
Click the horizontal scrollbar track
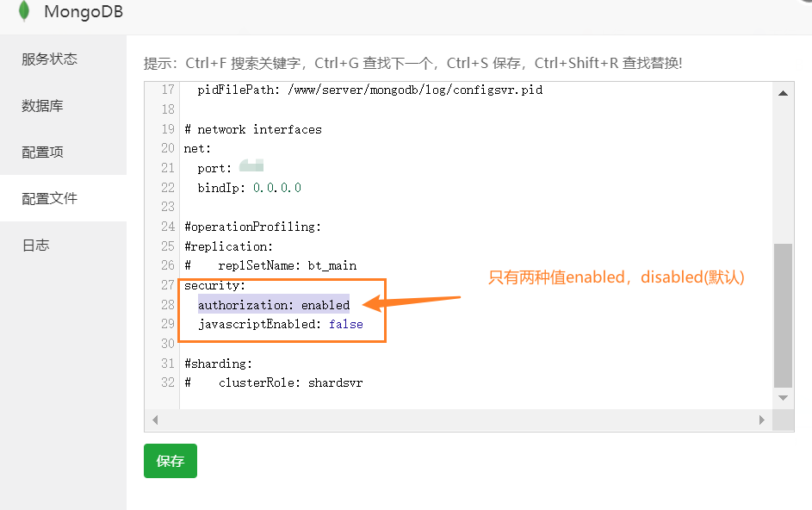click(458, 420)
